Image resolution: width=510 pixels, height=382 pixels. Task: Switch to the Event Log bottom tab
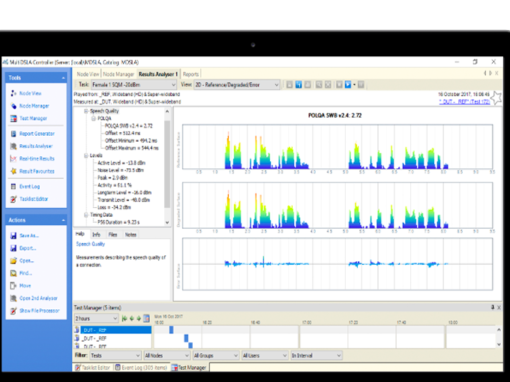[141, 368]
